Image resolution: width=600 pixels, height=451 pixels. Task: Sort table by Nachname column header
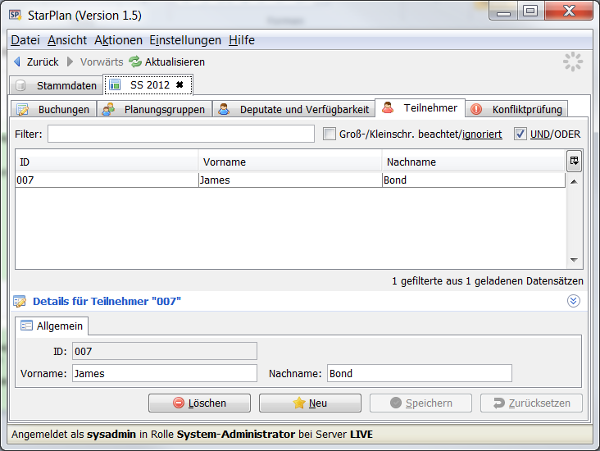tap(474, 162)
